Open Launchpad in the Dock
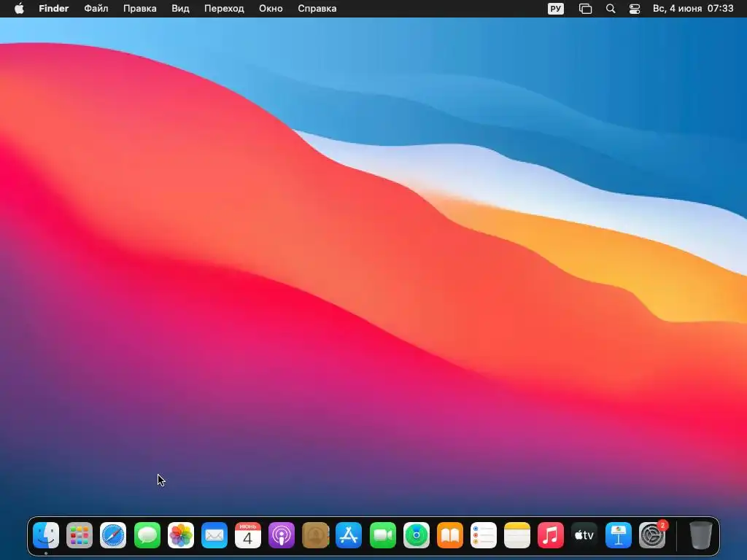 click(80, 535)
